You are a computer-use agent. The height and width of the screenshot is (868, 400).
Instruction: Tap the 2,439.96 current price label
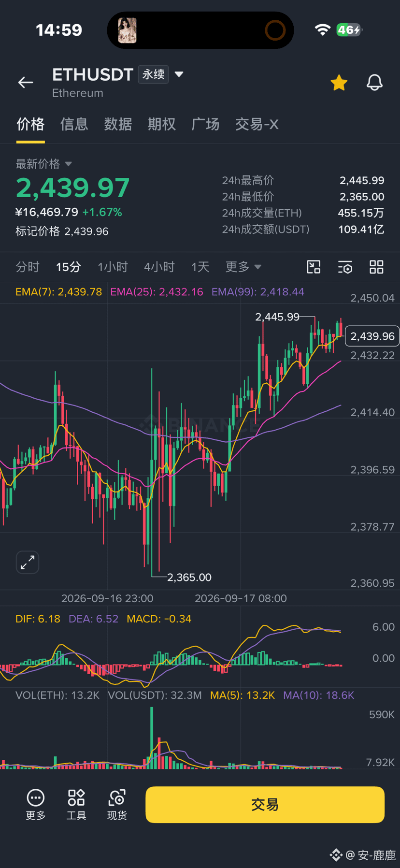click(372, 336)
